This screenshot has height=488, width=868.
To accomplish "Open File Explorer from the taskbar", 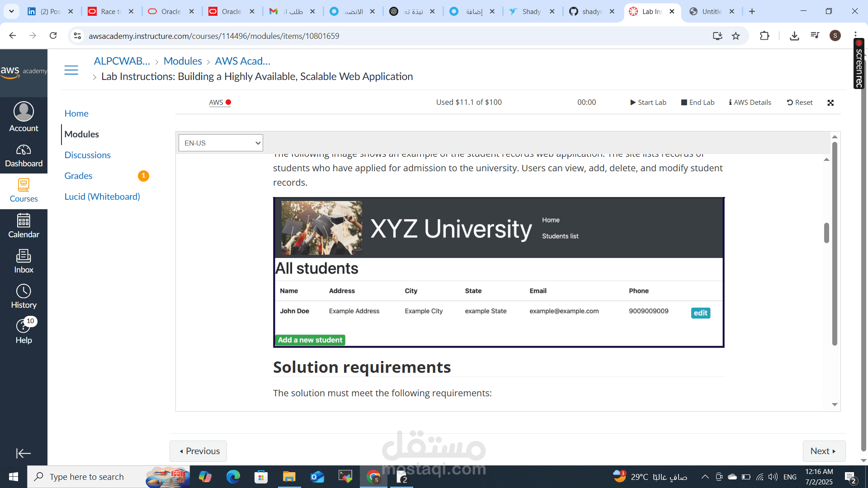I will click(x=289, y=477).
